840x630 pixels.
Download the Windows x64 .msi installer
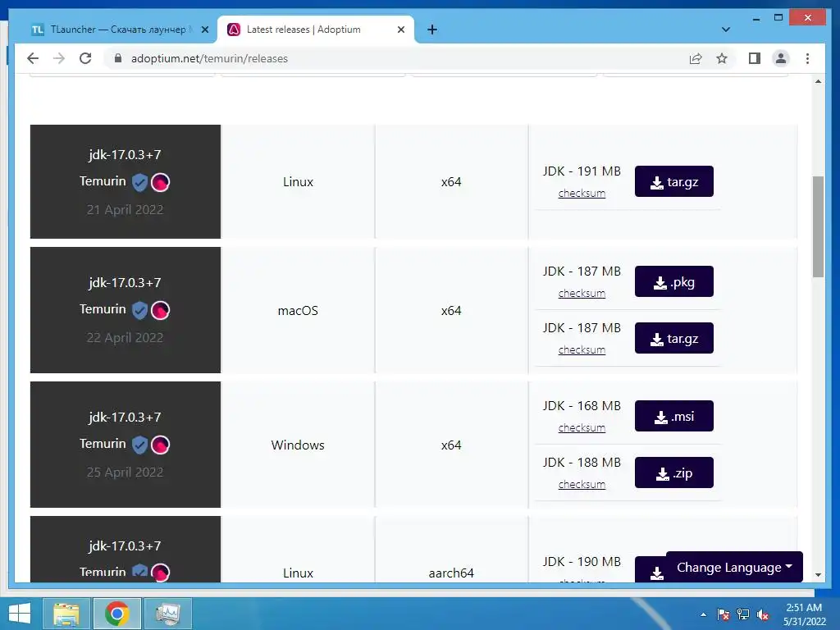coord(674,416)
